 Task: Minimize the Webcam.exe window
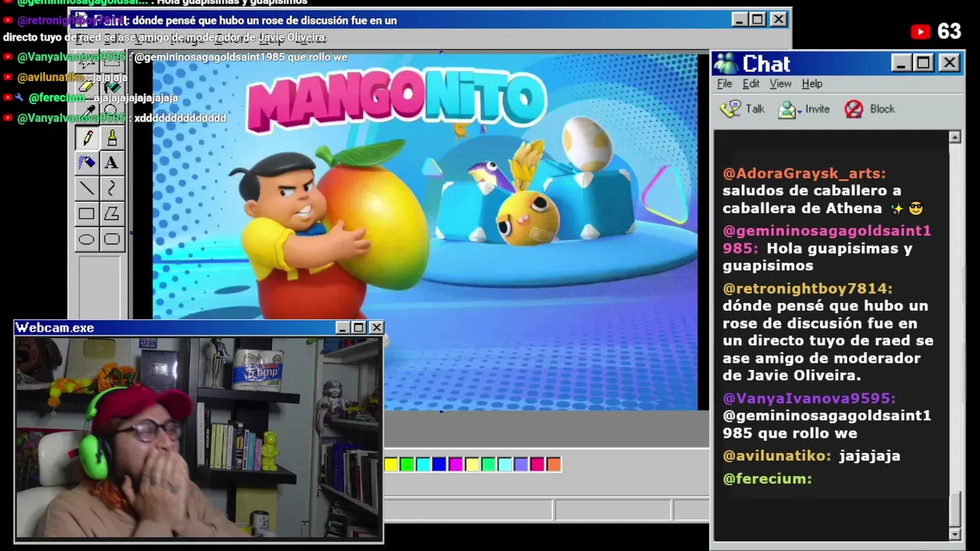pos(342,328)
